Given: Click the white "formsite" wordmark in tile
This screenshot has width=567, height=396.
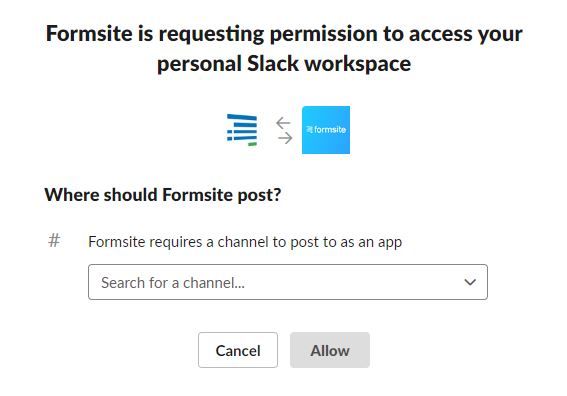Looking at the screenshot, I should [x=330, y=129].
